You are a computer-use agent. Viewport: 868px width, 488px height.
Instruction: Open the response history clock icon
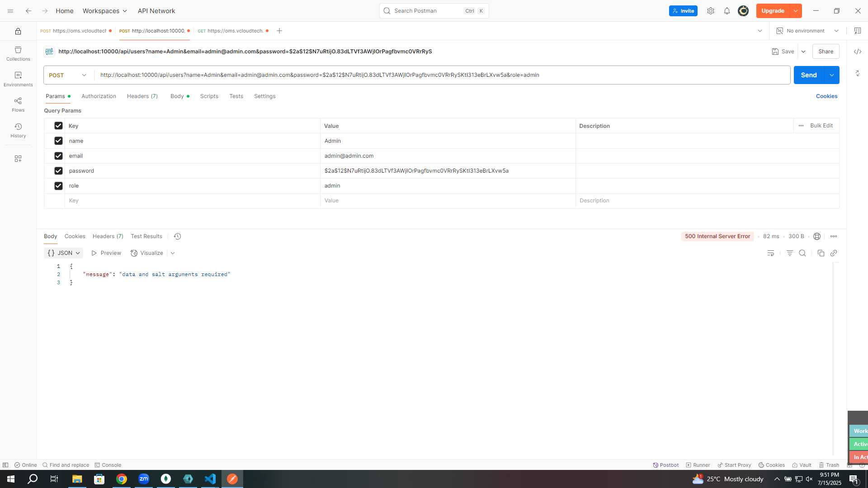pos(177,236)
